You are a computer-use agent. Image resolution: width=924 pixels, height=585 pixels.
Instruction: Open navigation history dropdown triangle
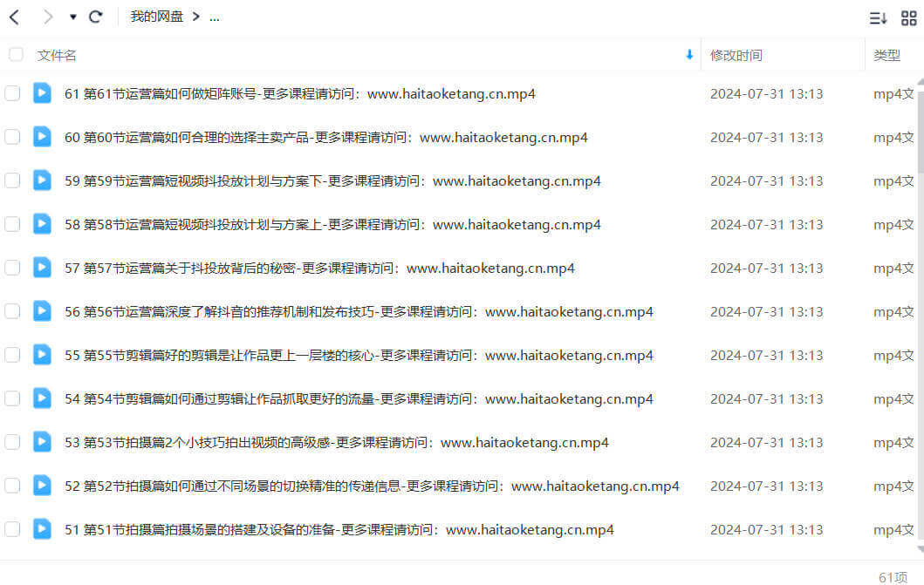coord(73,17)
